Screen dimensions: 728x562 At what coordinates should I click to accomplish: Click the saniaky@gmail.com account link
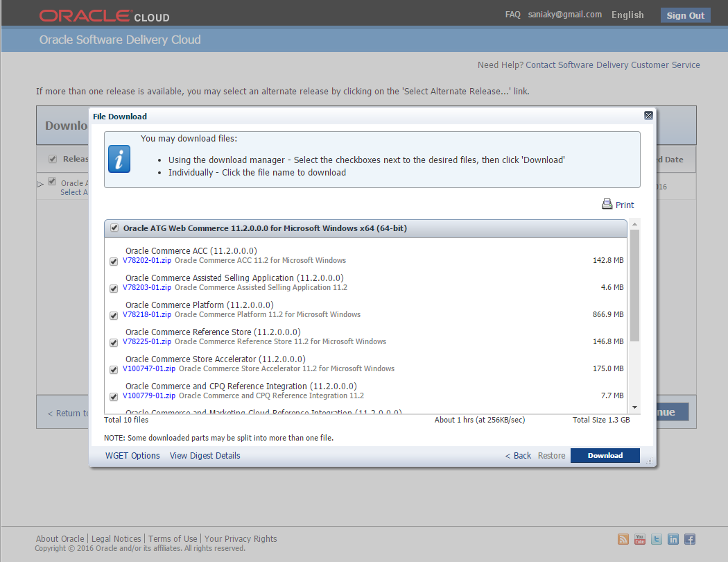point(564,15)
